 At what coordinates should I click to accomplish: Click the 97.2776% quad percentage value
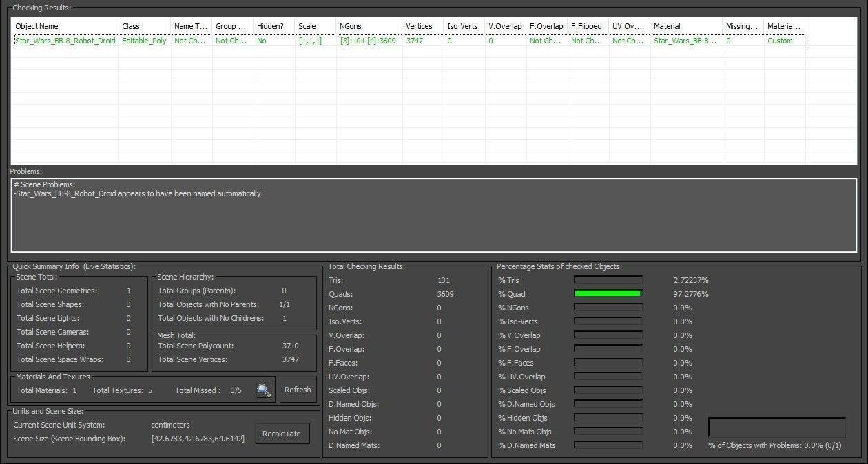tap(691, 294)
